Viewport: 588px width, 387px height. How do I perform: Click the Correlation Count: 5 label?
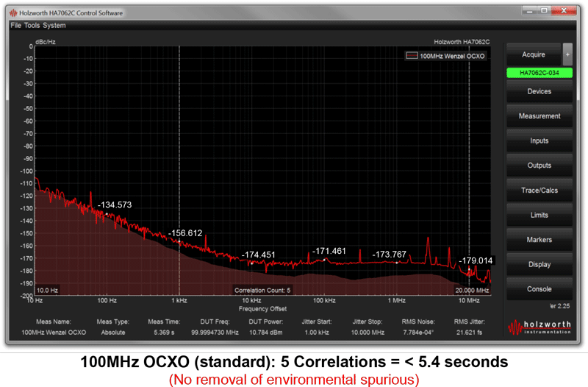(262, 290)
